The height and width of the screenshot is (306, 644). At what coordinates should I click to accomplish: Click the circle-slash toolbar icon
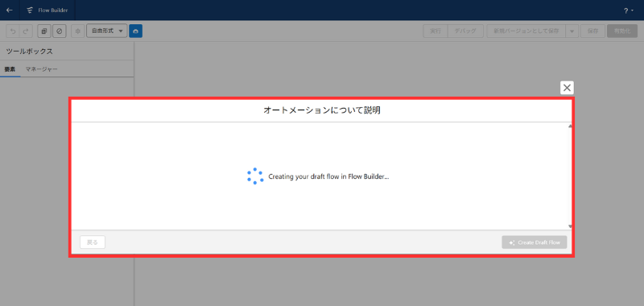(x=59, y=31)
